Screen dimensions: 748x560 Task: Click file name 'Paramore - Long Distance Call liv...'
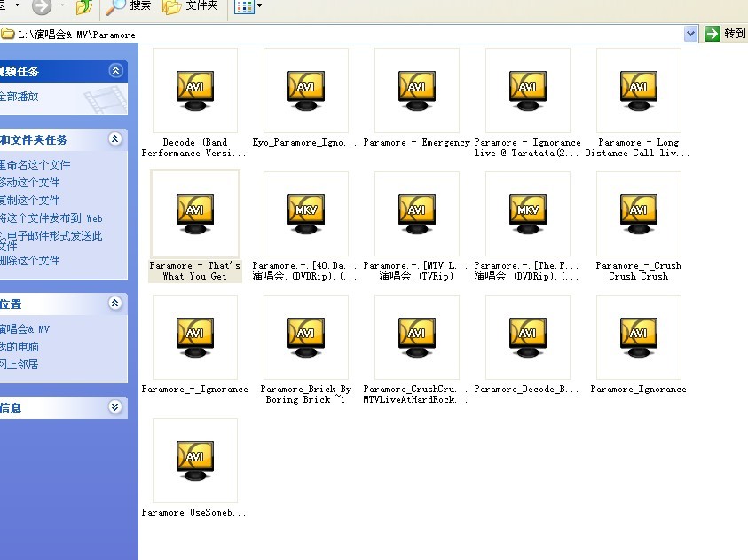[x=638, y=148]
